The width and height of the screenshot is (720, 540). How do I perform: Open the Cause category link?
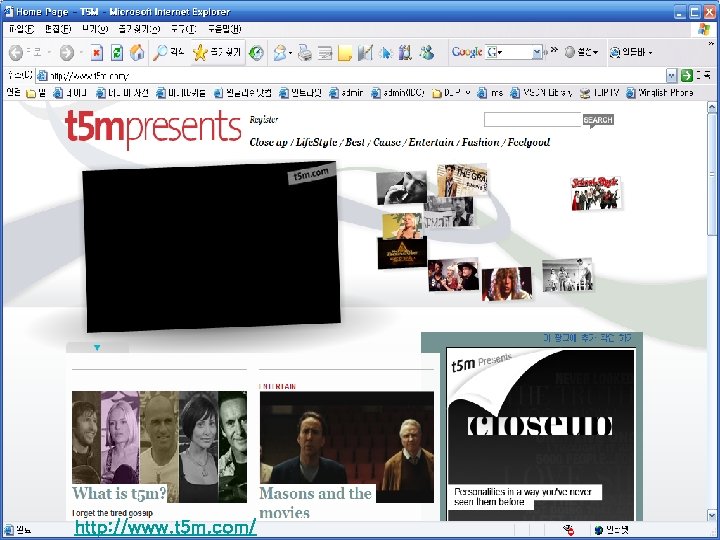pyautogui.click(x=387, y=142)
